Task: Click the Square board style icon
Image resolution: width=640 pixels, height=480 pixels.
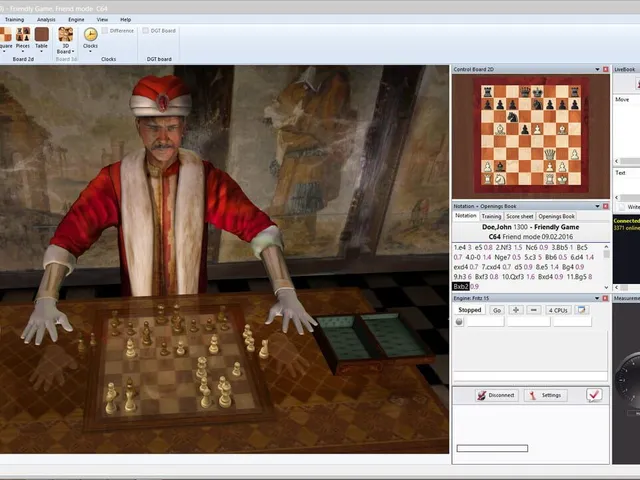Action: (x=5, y=35)
